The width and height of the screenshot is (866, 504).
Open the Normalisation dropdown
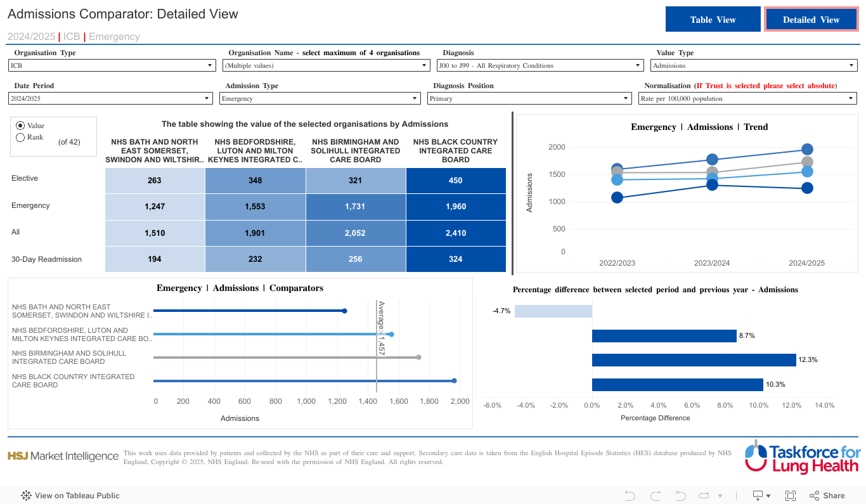[747, 98]
